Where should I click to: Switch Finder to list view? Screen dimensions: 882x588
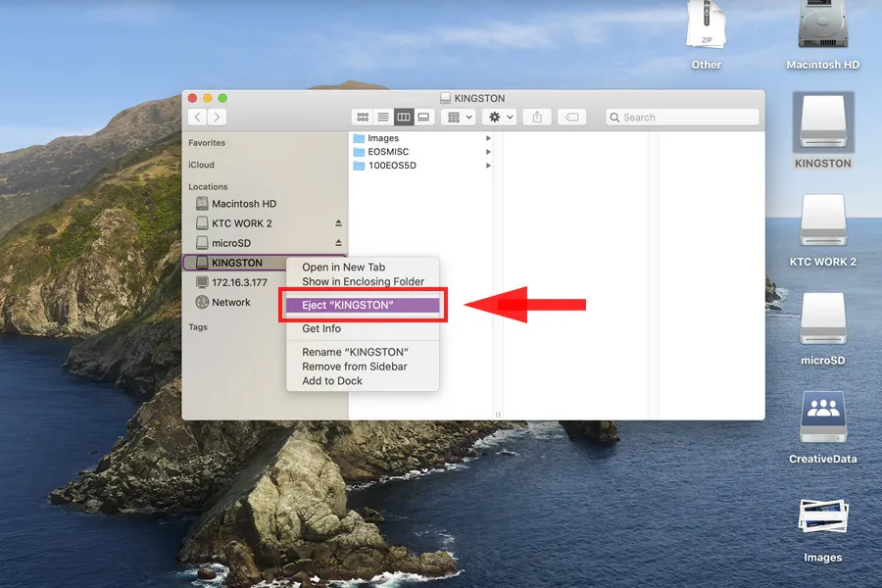click(x=383, y=117)
